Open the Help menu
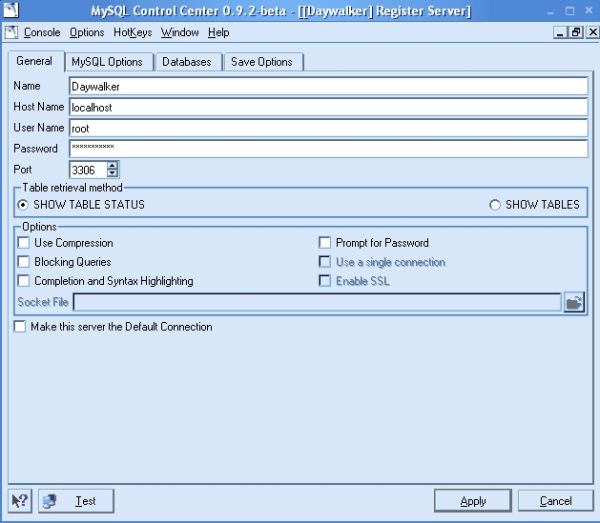 (218, 33)
